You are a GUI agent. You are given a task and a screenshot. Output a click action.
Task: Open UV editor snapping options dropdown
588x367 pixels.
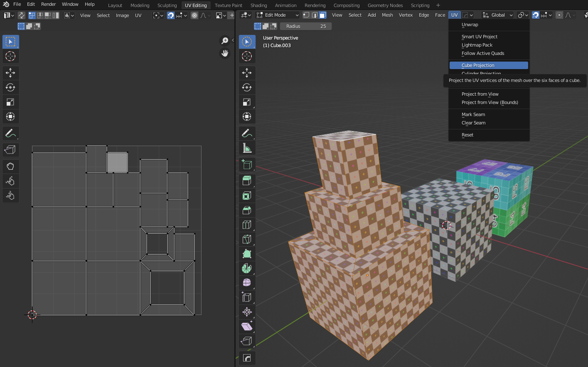coord(182,15)
